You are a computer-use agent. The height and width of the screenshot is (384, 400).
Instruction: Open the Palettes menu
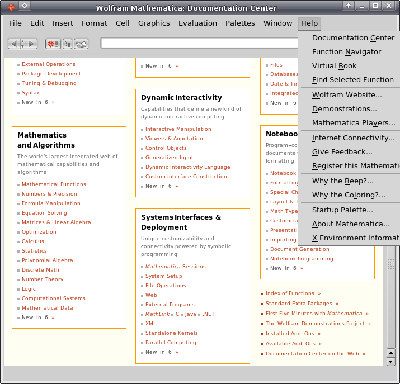240,23
